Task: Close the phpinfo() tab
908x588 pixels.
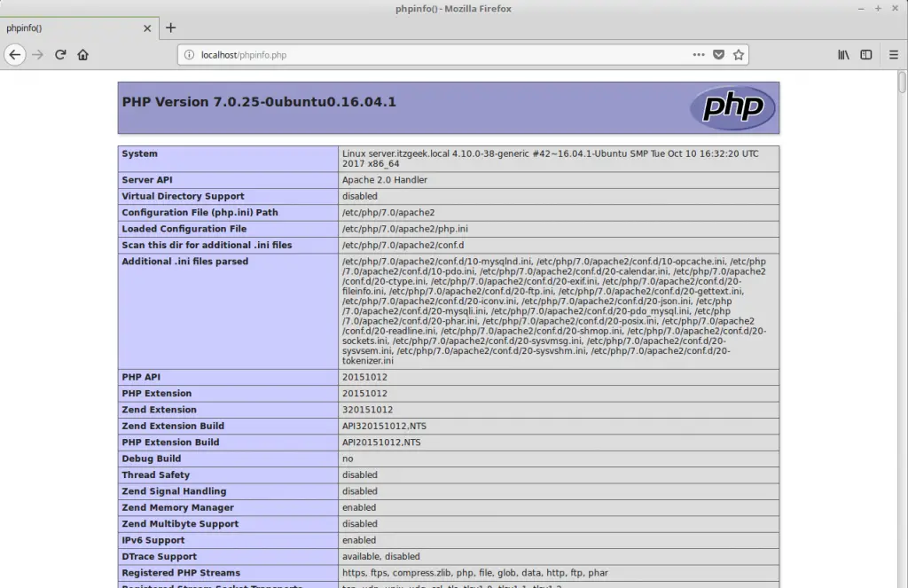Action: click(147, 27)
